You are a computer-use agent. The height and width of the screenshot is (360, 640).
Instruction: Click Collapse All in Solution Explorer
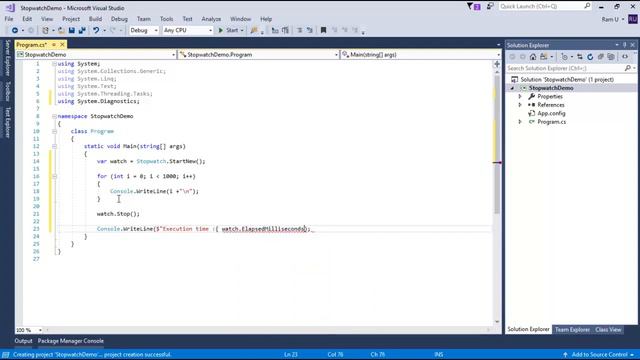coord(601,57)
